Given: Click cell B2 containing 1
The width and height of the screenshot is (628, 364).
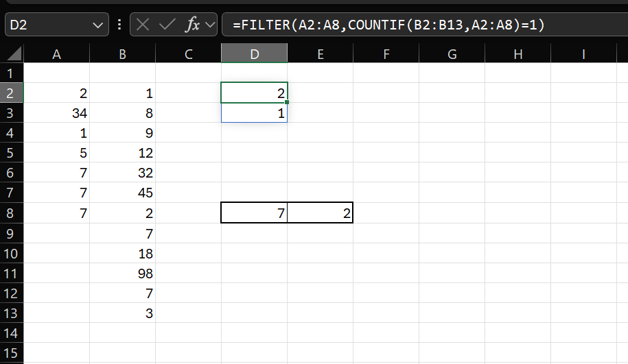Looking at the screenshot, I should tap(123, 93).
